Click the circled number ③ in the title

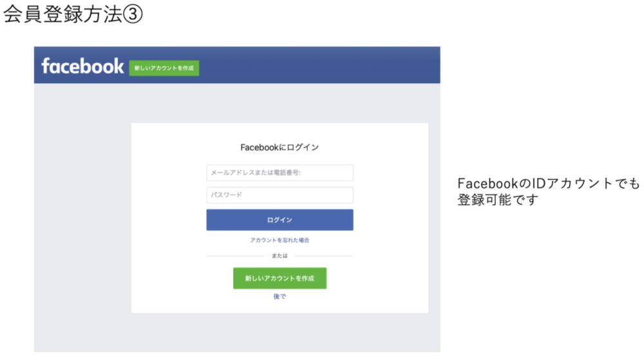(133, 14)
